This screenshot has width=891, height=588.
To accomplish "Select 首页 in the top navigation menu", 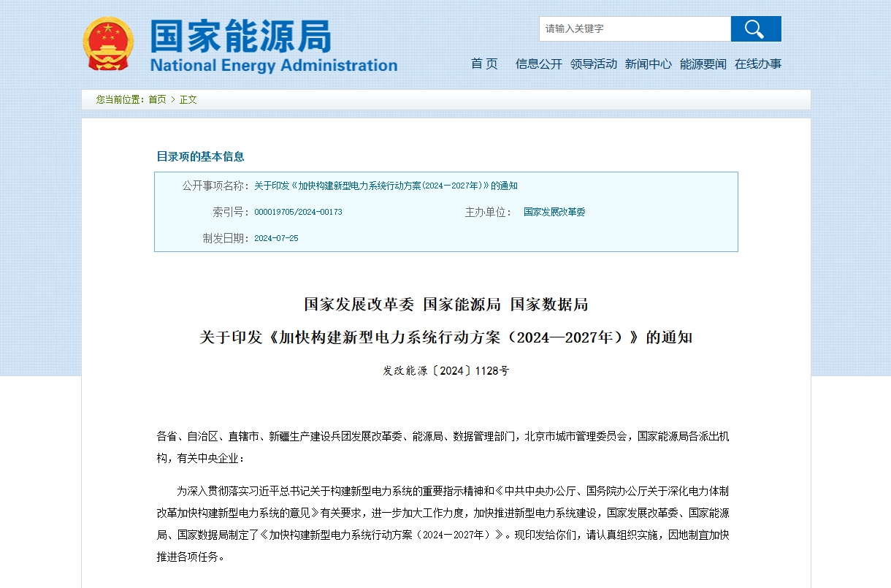I will pos(484,64).
